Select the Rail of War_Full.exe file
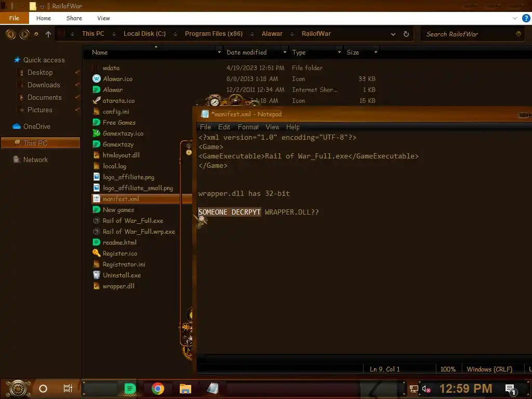 (x=132, y=220)
